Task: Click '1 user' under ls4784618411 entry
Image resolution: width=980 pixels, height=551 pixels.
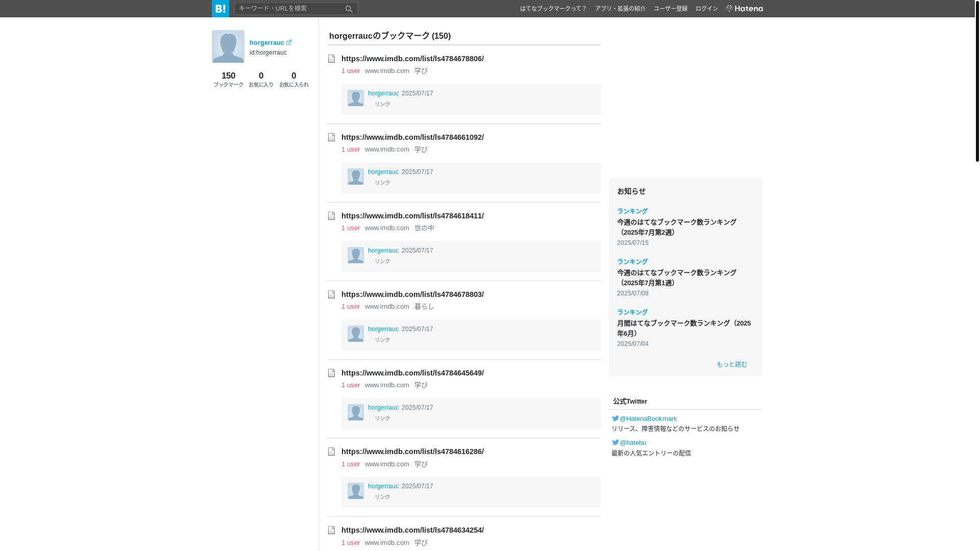Action: [351, 228]
